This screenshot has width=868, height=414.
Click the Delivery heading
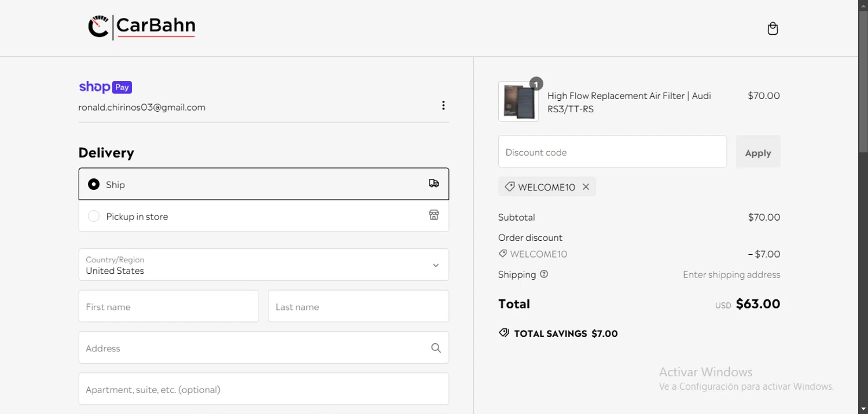106,152
